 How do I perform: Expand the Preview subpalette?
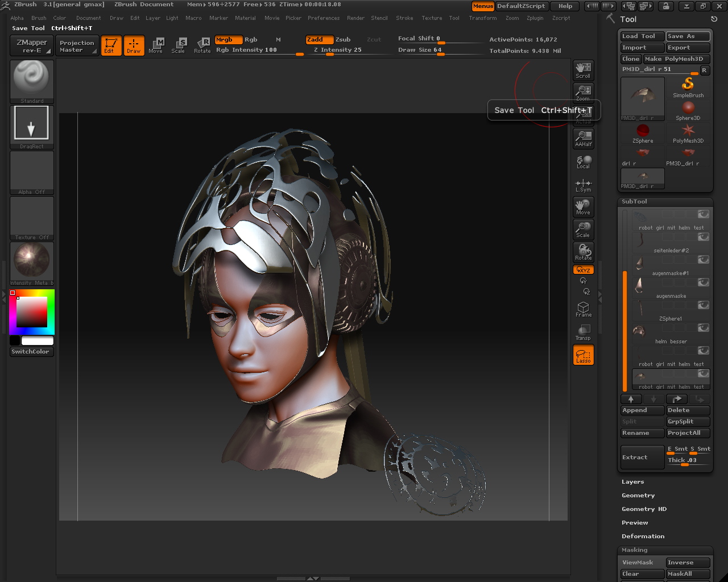click(x=635, y=523)
